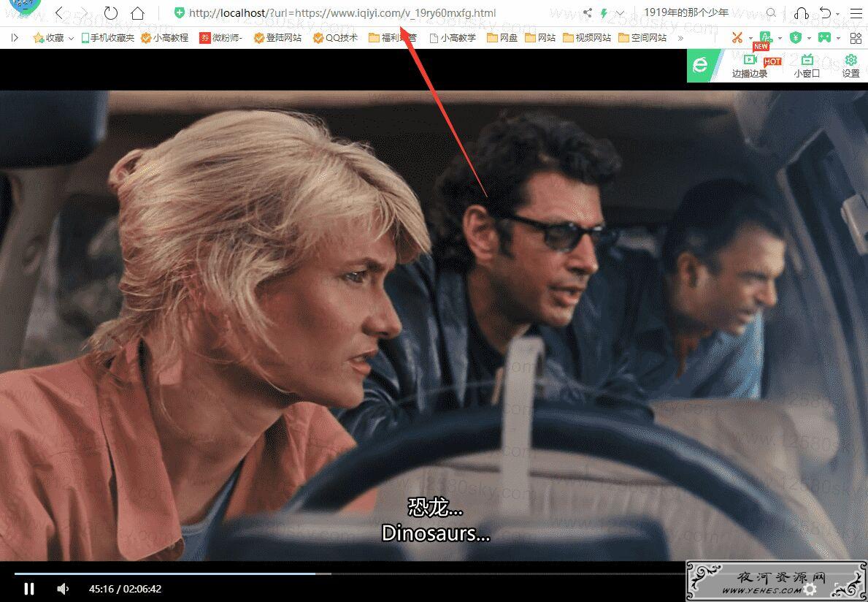
Task: Open the 小高教程 bookmark
Action: click(x=164, y=38)
